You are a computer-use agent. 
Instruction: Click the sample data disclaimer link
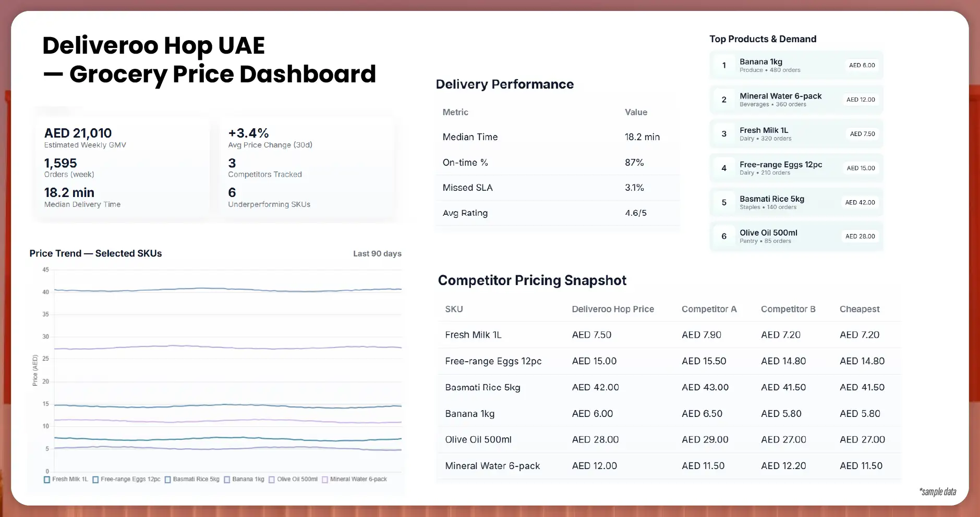pos(938,491)
